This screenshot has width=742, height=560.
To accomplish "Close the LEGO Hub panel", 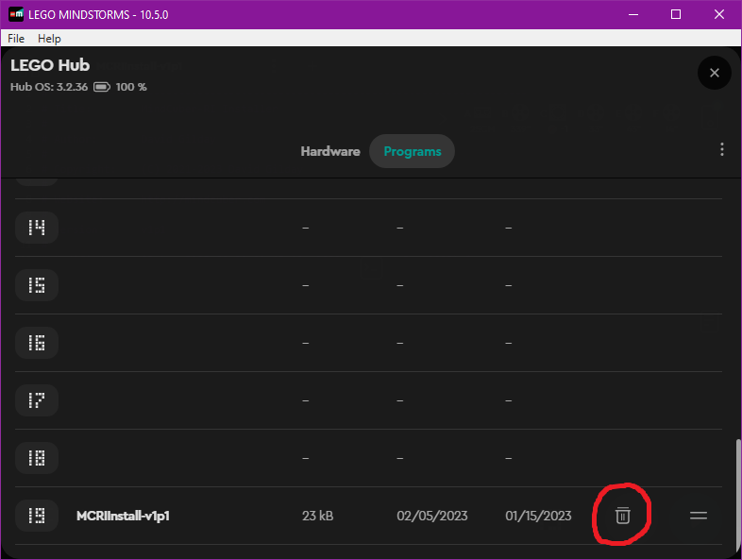I will (714, 73).
